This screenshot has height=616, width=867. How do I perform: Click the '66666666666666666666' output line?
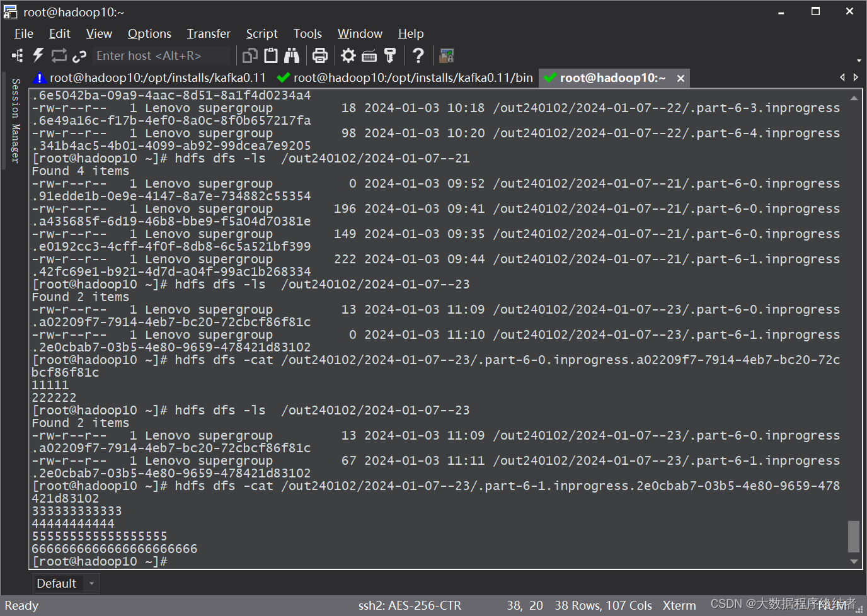[115, 549]
